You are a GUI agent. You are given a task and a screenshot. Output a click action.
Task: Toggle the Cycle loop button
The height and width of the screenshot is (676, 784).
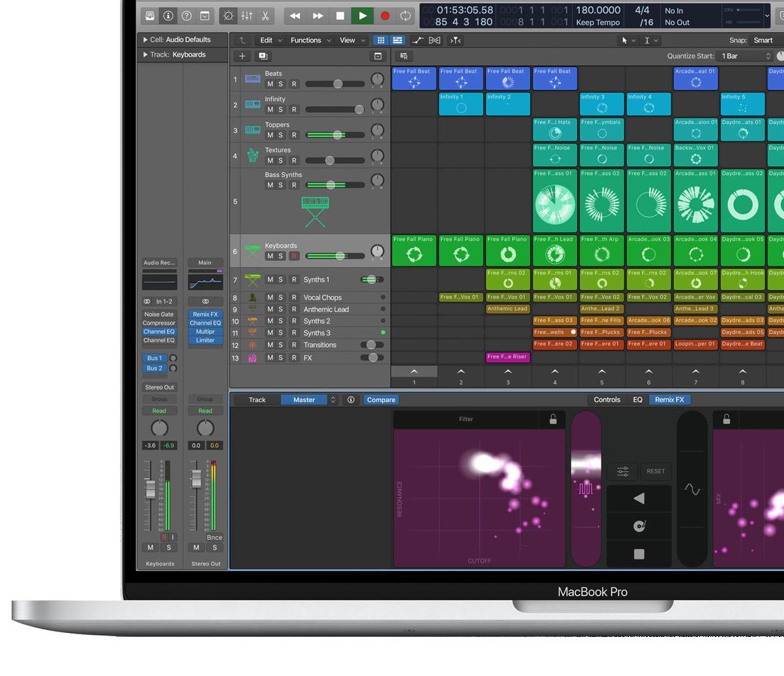point(405,16)
